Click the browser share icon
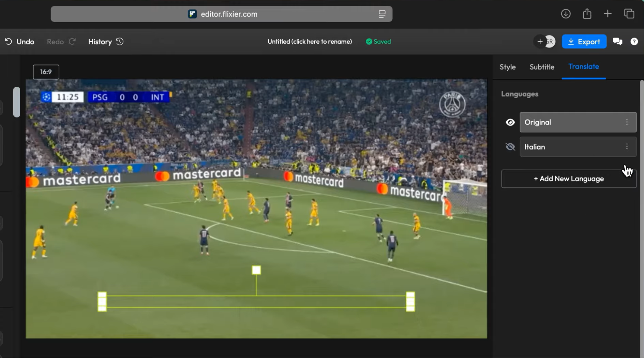644x358 pixels. (x=587, y=14)
